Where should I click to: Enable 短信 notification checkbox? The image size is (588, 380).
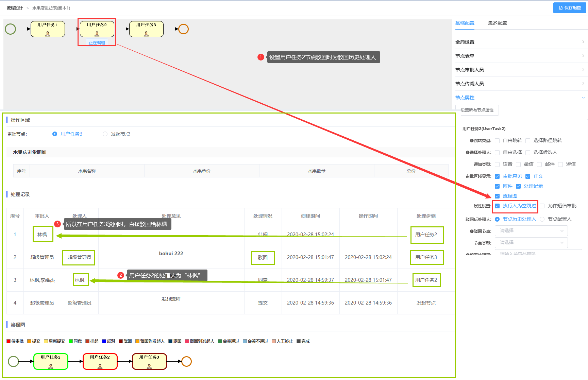click(x=560, y=165)
